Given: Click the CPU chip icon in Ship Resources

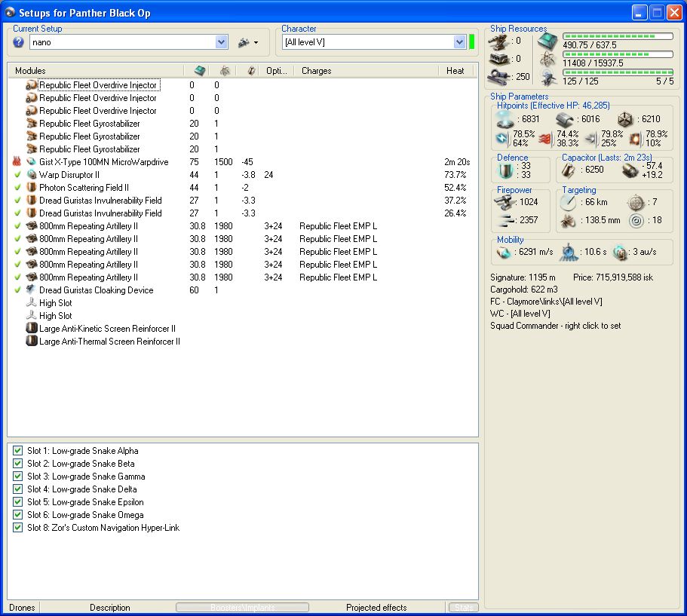Looking at the screenshot, I should [547, 41].
